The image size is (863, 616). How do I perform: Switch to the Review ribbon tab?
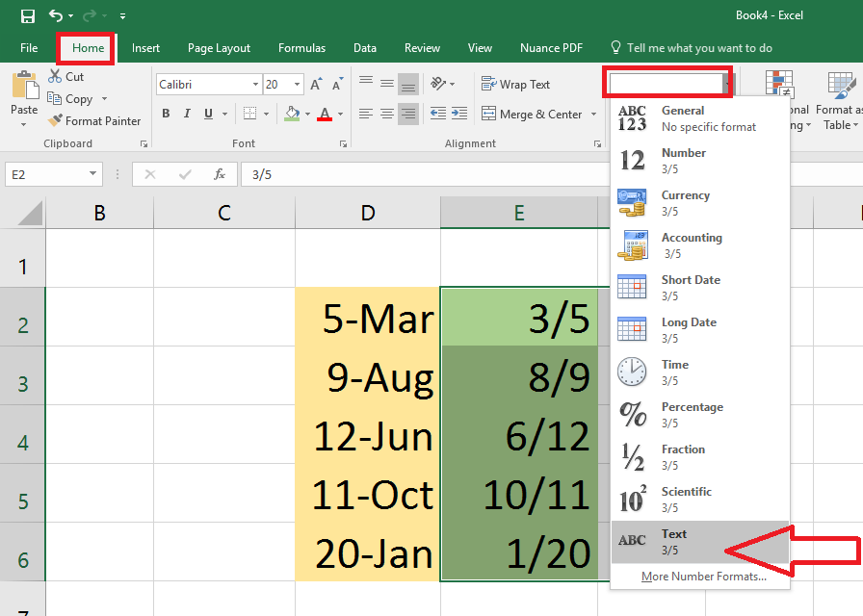[422, 47]
